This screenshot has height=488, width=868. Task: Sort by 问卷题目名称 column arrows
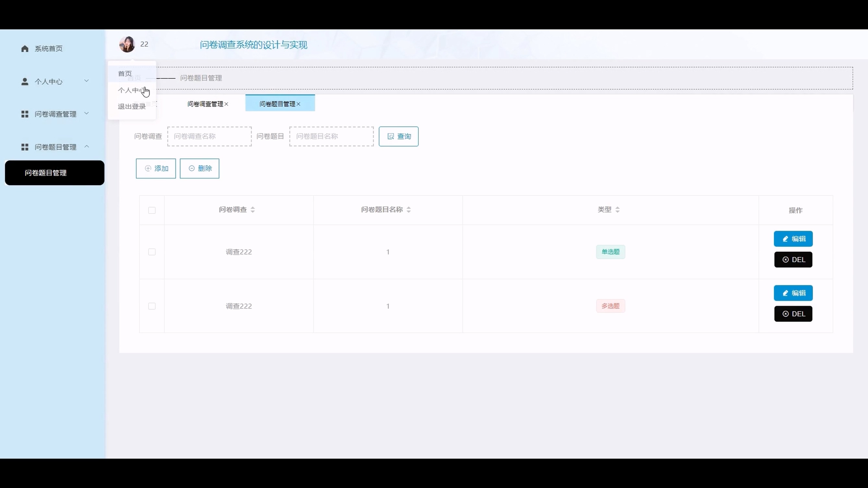coord(409,210)
